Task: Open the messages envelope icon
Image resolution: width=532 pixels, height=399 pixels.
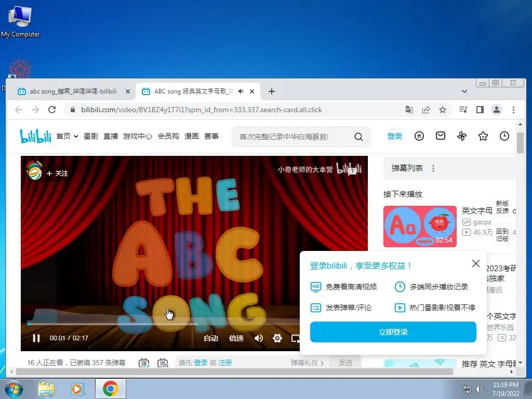Action: click(441, 136)
